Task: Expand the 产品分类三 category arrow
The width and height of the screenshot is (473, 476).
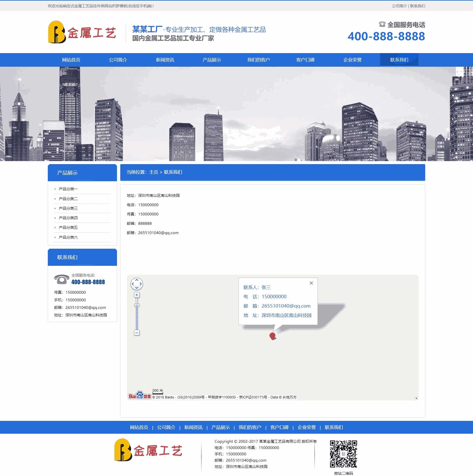Action: click(x=55, y=208)
